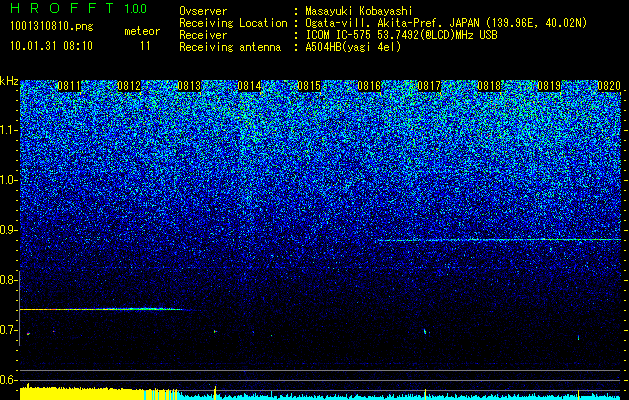Click the meteor label

pyautogui.click(x=142, y=31)
